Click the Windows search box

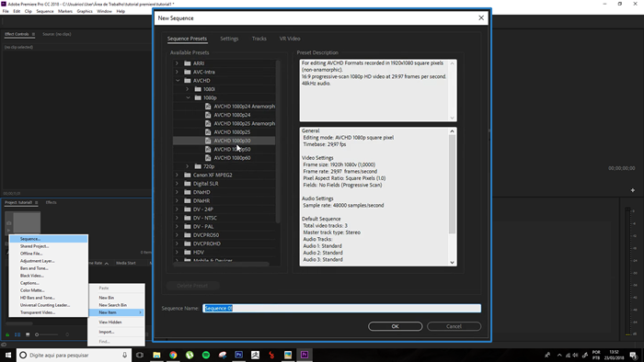[74, 355]
